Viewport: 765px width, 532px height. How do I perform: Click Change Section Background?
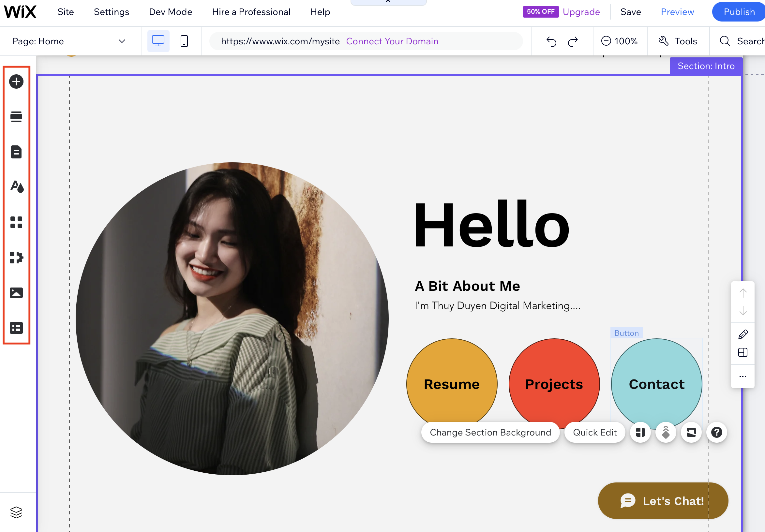coord(490,432)
